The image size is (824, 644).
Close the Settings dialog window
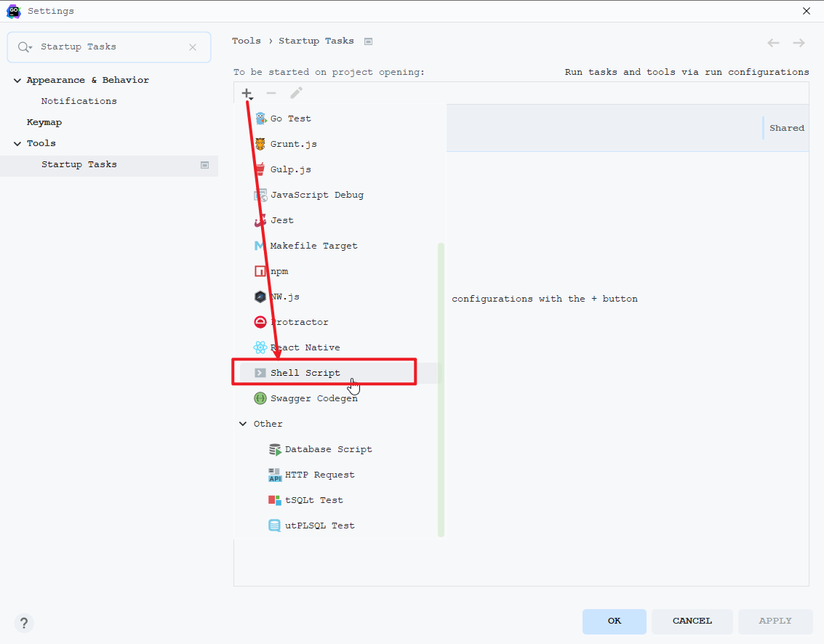[x=806, y=11]
